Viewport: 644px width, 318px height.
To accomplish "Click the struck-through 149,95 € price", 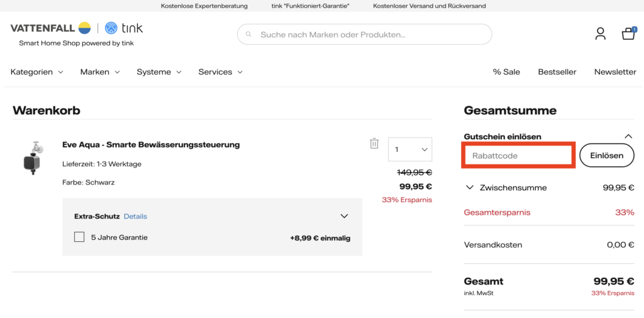I will [x=415, y=173].
